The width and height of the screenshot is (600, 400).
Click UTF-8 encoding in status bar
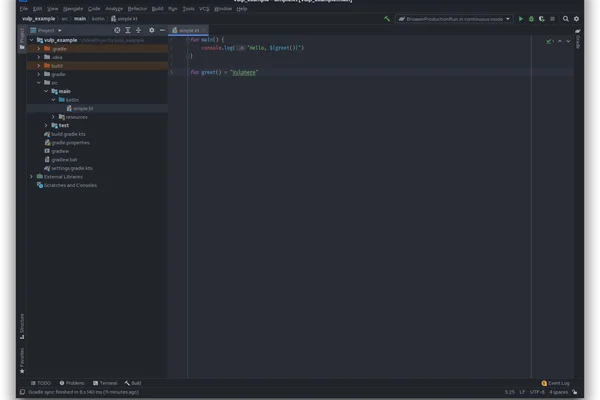point(537,392)
